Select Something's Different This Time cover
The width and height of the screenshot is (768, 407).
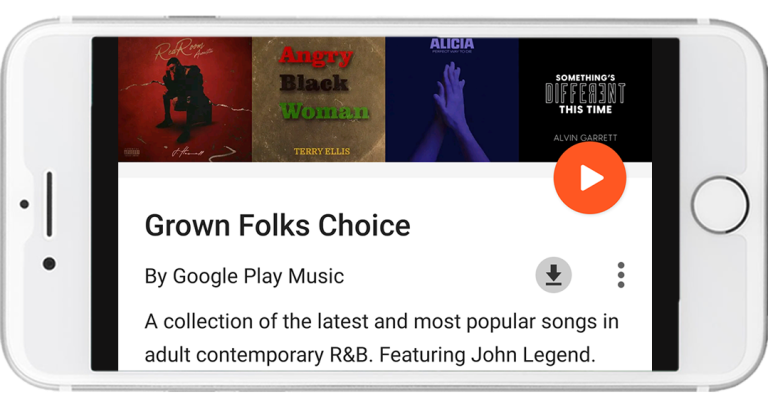[585, 99]
